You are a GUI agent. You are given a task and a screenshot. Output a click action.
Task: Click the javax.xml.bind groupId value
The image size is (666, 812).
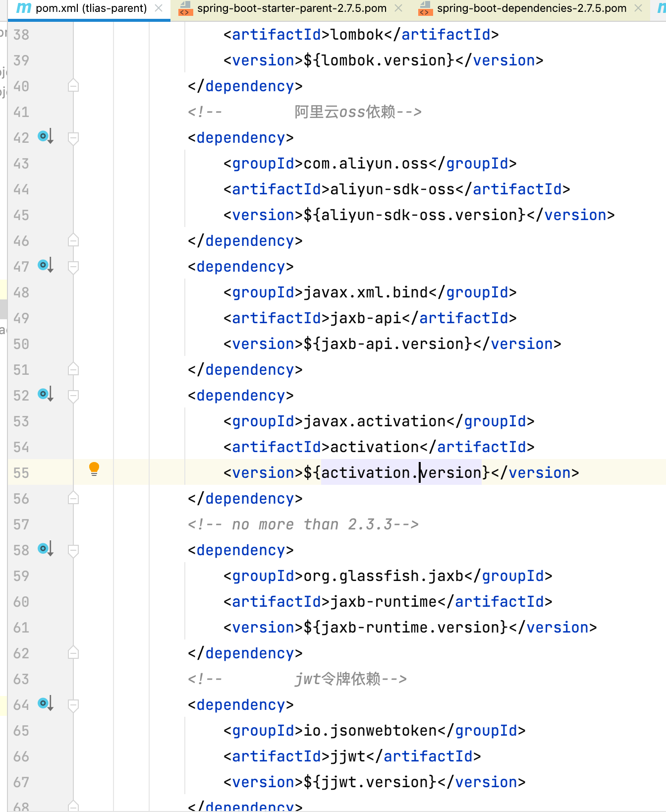click(366, 292)
